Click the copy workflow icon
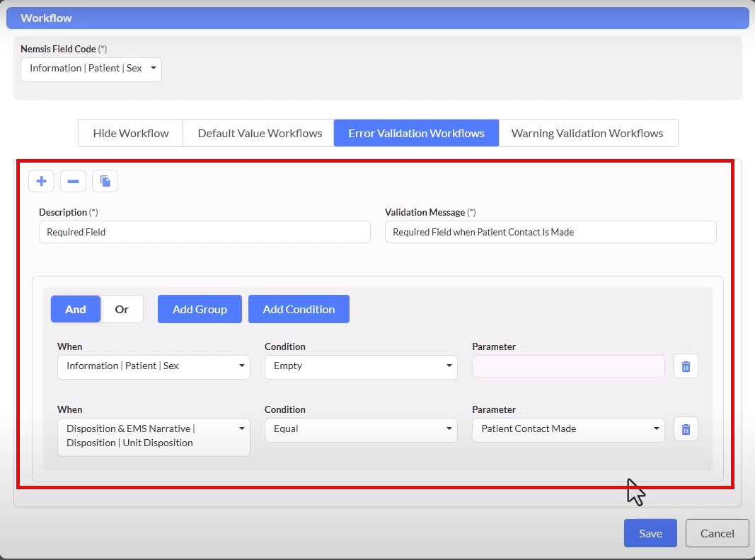The height and width of the screenshot is (560, 755). (105, 181)
